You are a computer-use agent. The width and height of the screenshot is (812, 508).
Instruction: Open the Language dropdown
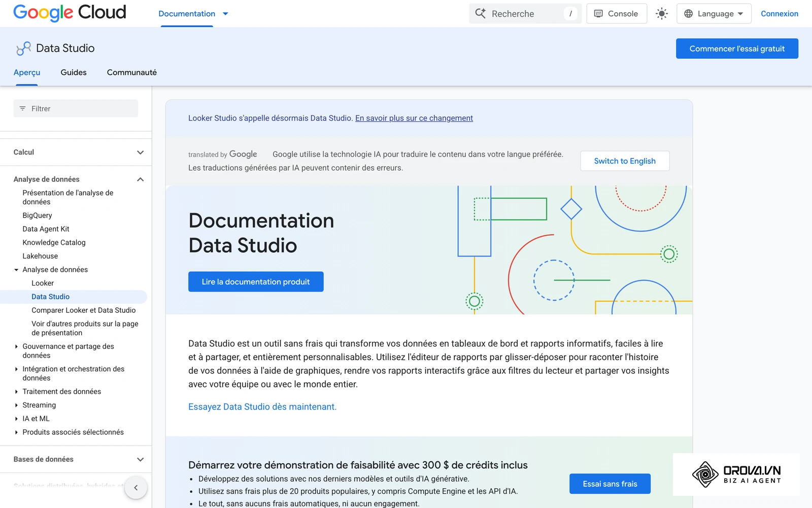tap(714, 14)
